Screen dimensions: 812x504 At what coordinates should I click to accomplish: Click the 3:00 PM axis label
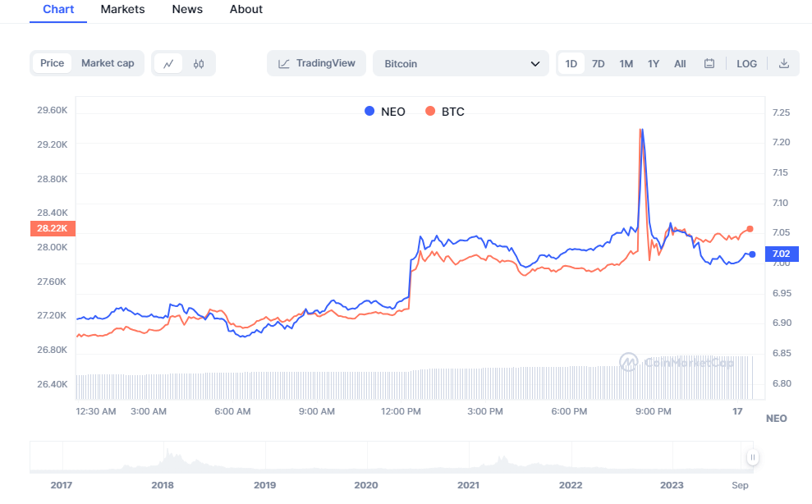[x=485, y=411]
